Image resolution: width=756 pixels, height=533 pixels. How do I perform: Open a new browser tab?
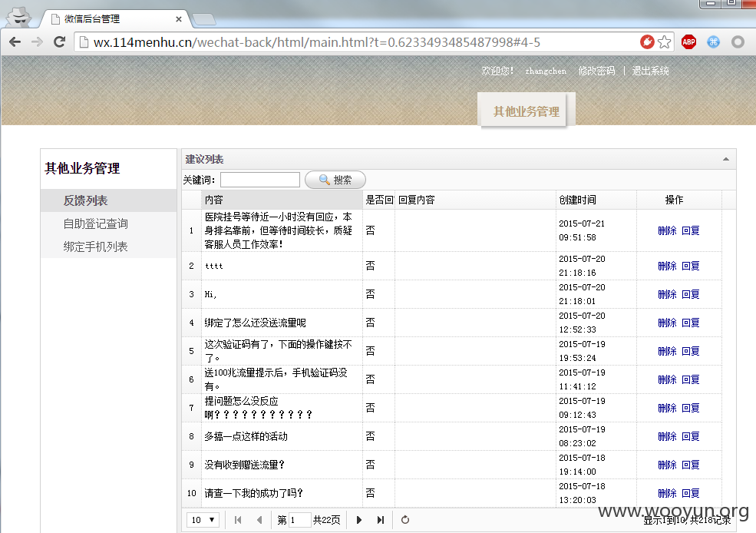tap(204, 19)
